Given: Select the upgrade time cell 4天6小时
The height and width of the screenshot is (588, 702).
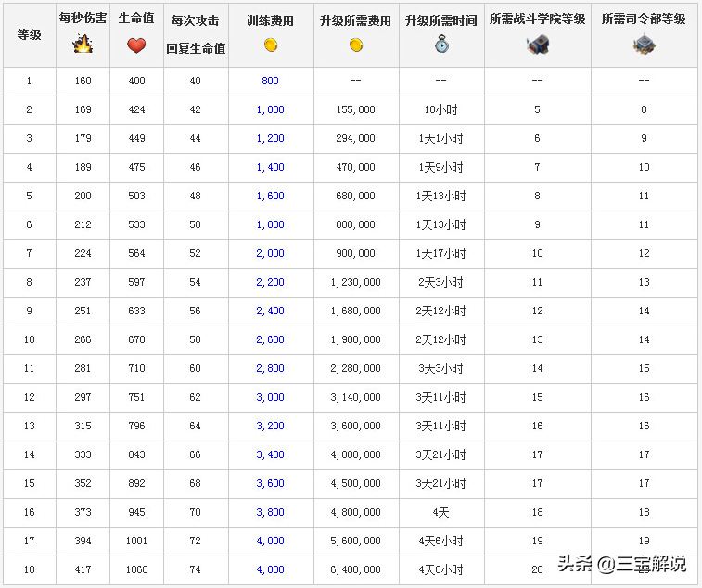Looking at the screenshot, I should tap(441, 541).
